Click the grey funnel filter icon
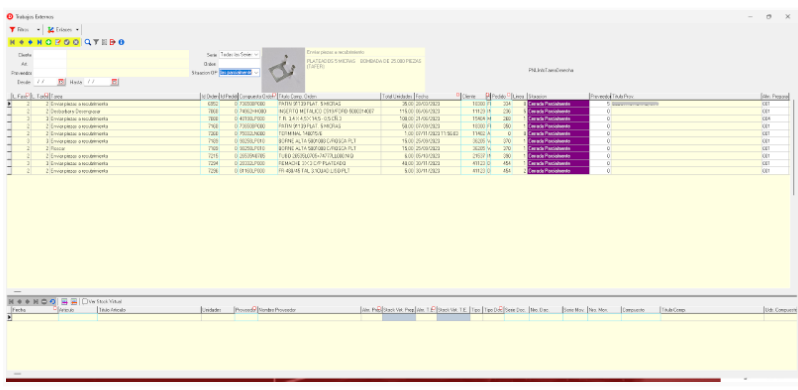This screenshot has height=390, width=798. [x=96, y=42]
